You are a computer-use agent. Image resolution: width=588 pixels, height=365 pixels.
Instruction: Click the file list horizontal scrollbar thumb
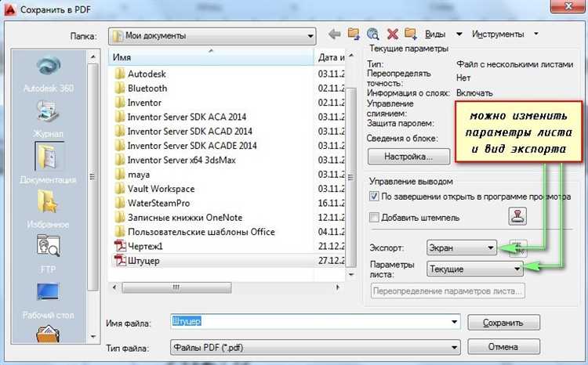point(176,287)
